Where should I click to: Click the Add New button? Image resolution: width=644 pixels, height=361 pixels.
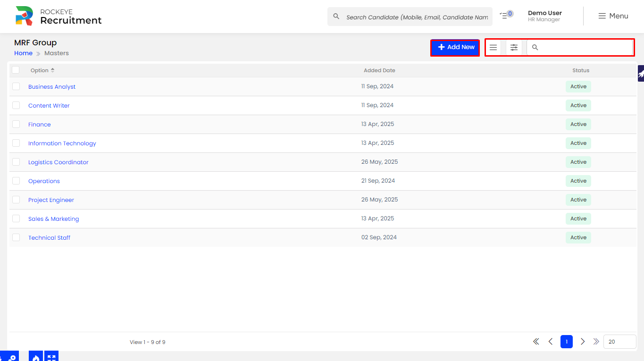click(x=455, y=47)
